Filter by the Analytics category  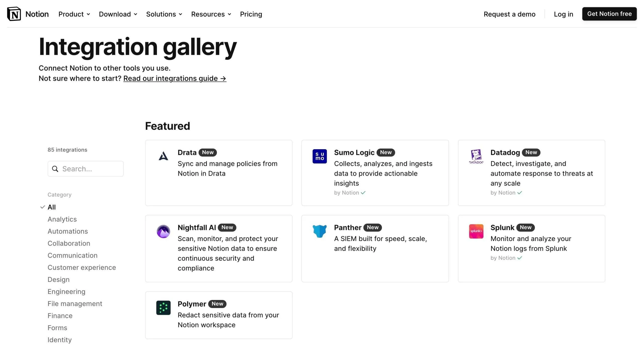(62, 219)
